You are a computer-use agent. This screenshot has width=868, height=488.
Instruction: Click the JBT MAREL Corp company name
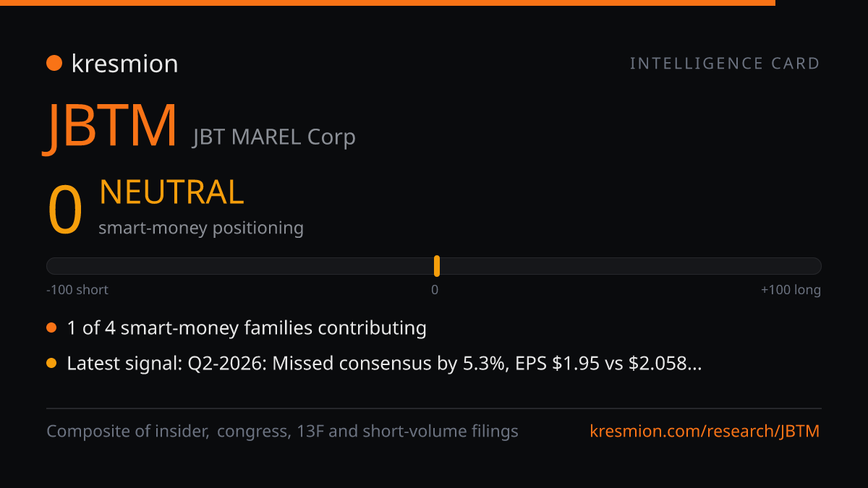tap(273, 137)
